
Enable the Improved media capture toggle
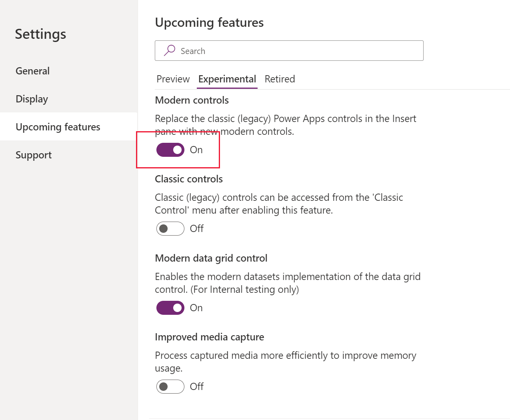click(170, 387)
